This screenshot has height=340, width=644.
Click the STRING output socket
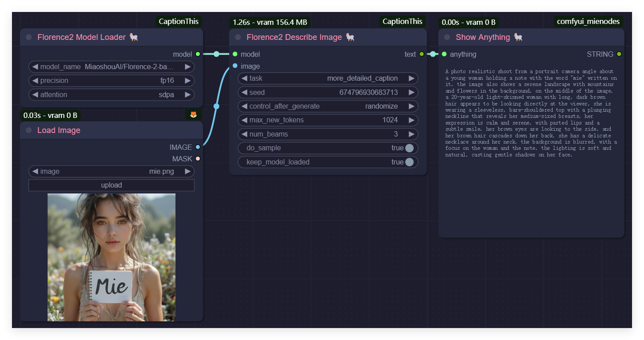pos(619,54)
